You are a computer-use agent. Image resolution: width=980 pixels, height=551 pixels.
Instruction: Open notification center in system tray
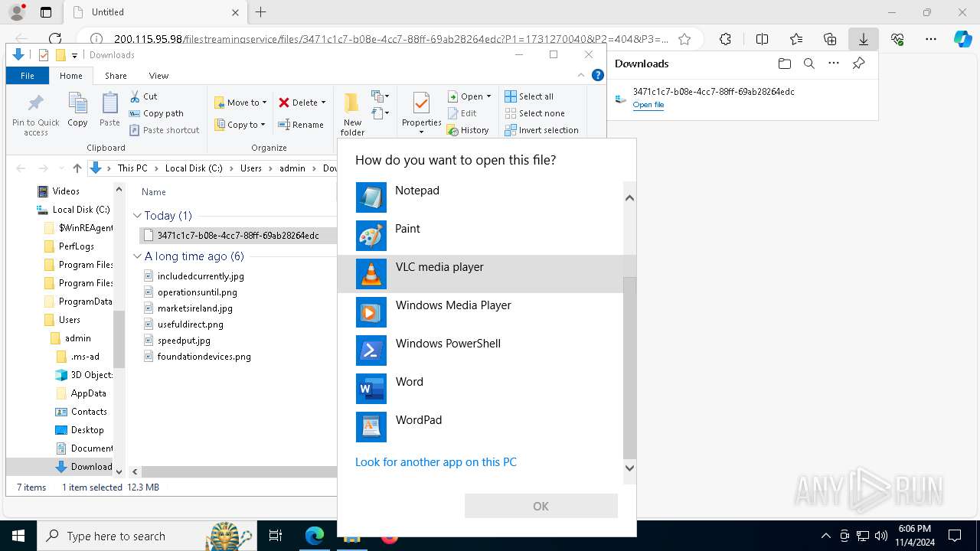(955, 536)
